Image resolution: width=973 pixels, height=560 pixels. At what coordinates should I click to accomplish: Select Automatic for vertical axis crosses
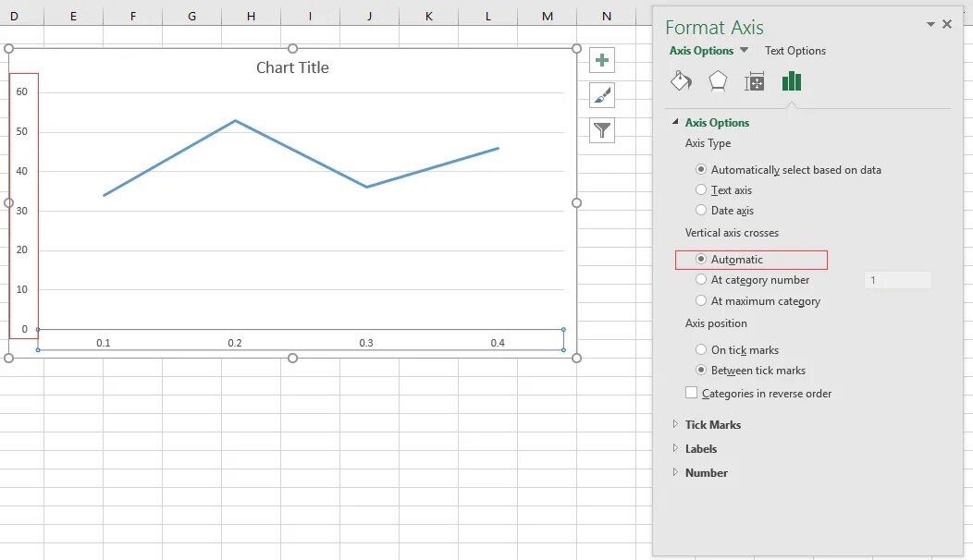pyautogui.click(x=729, y=260)
